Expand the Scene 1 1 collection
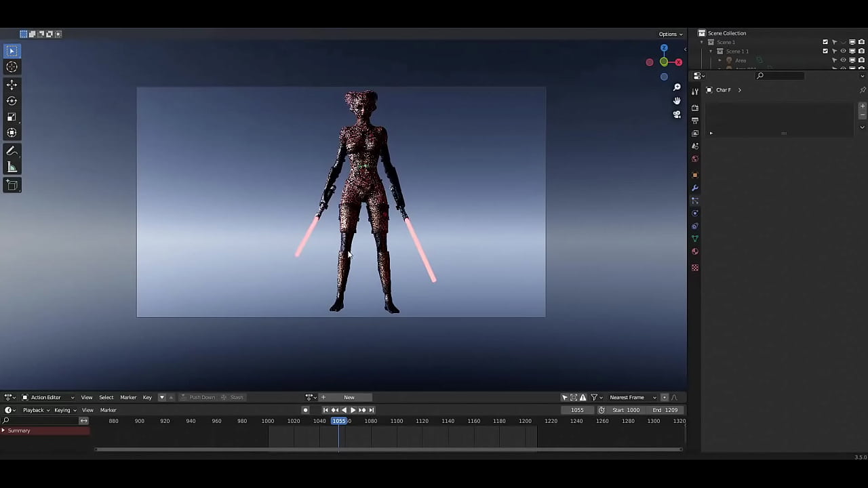 (x=711, y=52)
